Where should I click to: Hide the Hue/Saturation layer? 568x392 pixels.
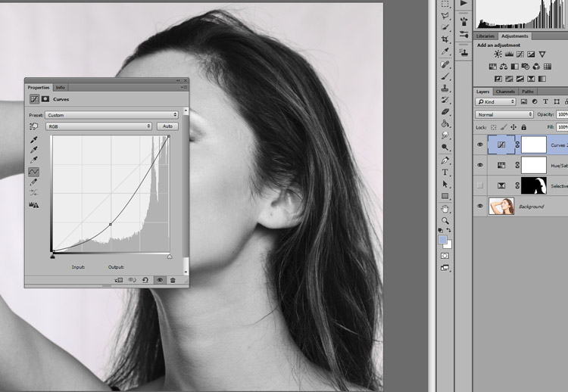click(x=480, y=165)
